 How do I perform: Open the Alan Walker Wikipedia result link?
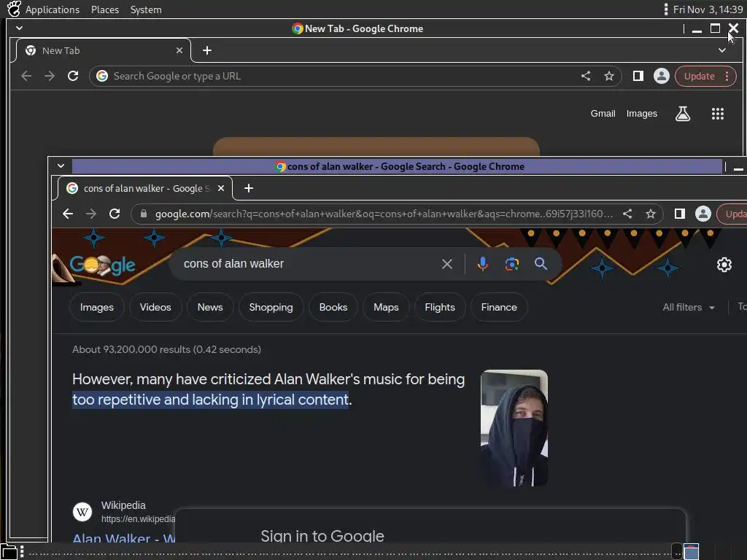[x=123, y=538]
